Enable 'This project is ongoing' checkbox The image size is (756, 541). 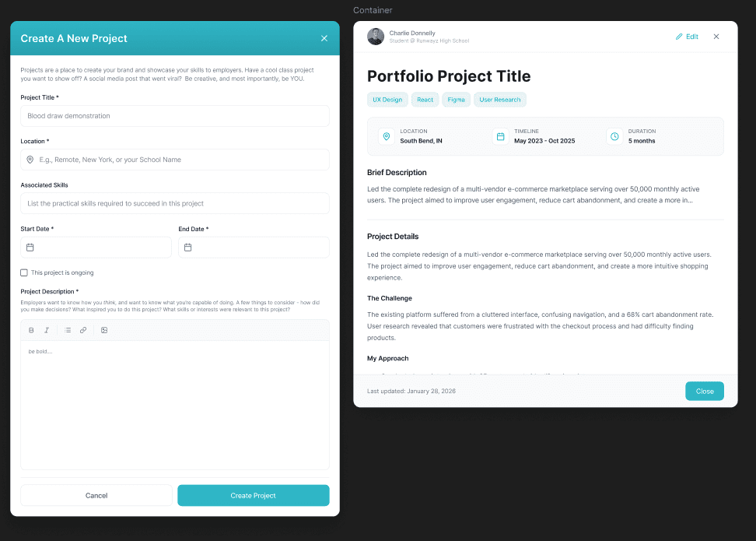tap(24, 272)
